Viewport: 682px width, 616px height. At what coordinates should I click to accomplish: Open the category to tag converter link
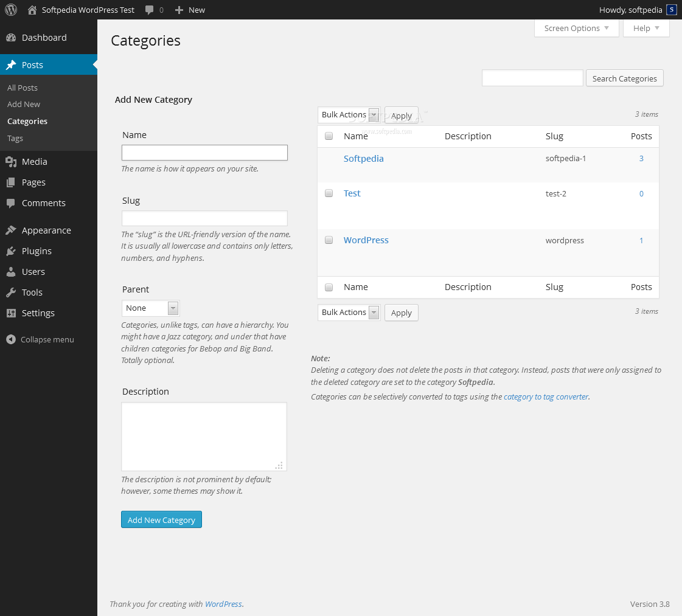[546, 396]
